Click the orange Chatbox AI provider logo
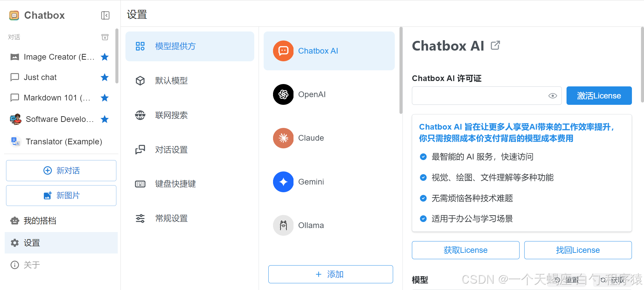The height and width of the screenshot is (290, 644). click(x=283, y=51)
